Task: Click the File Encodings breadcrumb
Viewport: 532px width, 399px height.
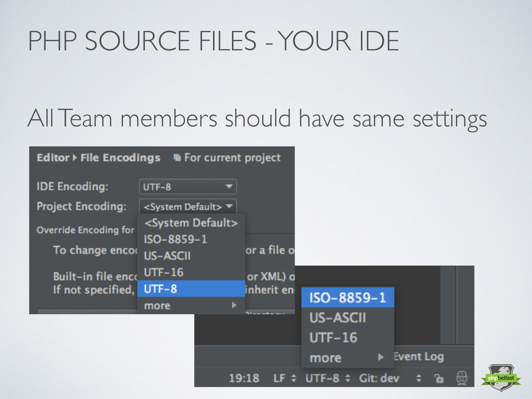Action: pos(120,158)
